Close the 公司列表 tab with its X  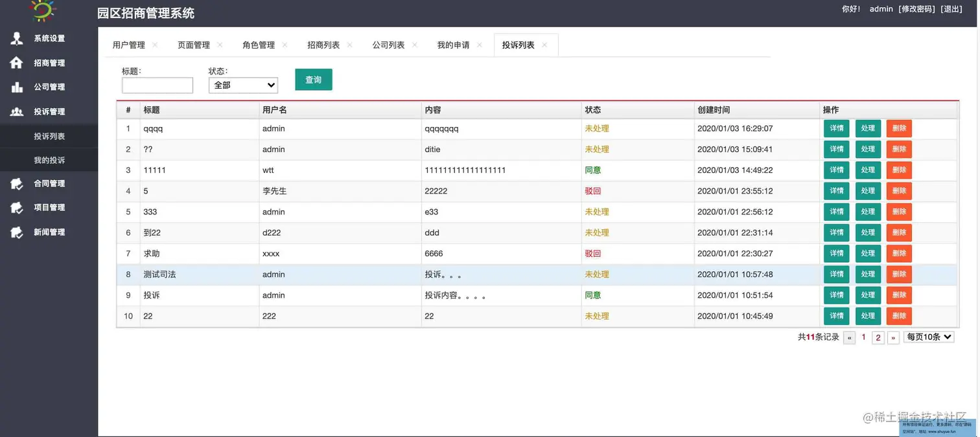click(x=414, y=45)
